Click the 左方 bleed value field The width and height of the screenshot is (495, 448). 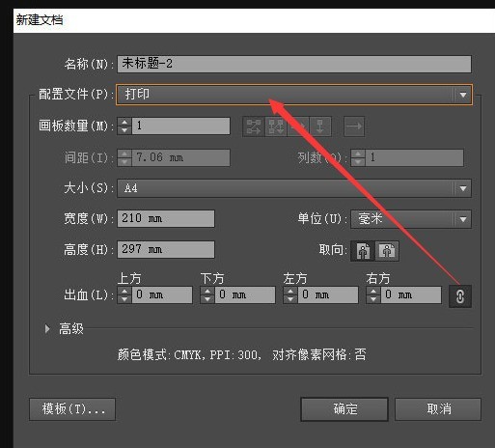(328, 295)
